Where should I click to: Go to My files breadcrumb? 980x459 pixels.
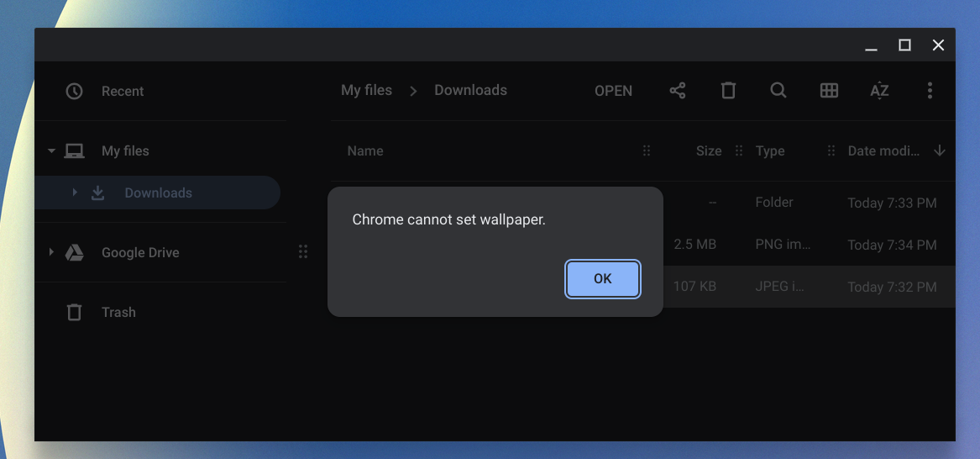pyautogui.click(x=366, y=90)
